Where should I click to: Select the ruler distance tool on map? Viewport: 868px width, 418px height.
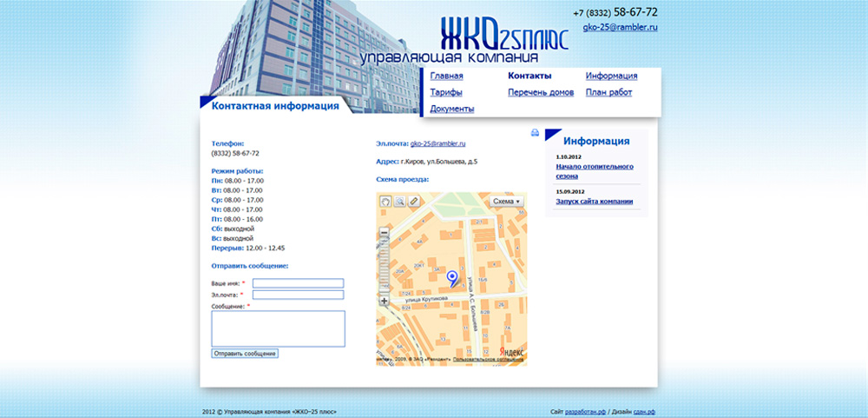[414, 202]
